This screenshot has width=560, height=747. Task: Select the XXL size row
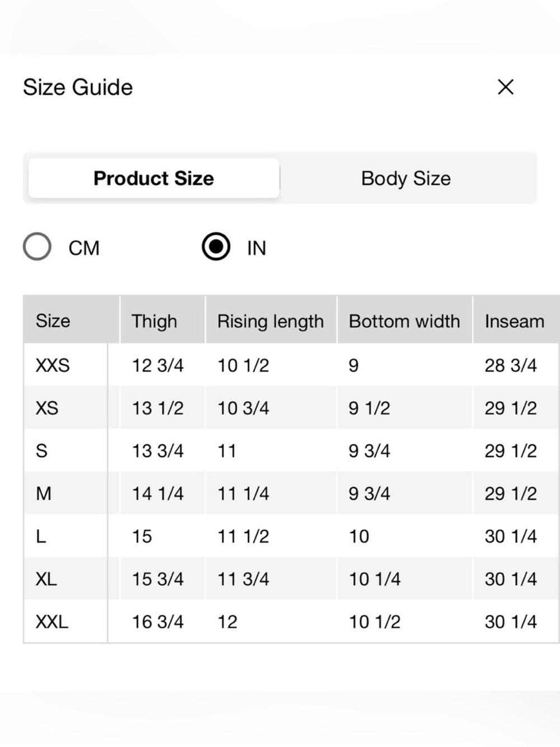coord(291,621)
